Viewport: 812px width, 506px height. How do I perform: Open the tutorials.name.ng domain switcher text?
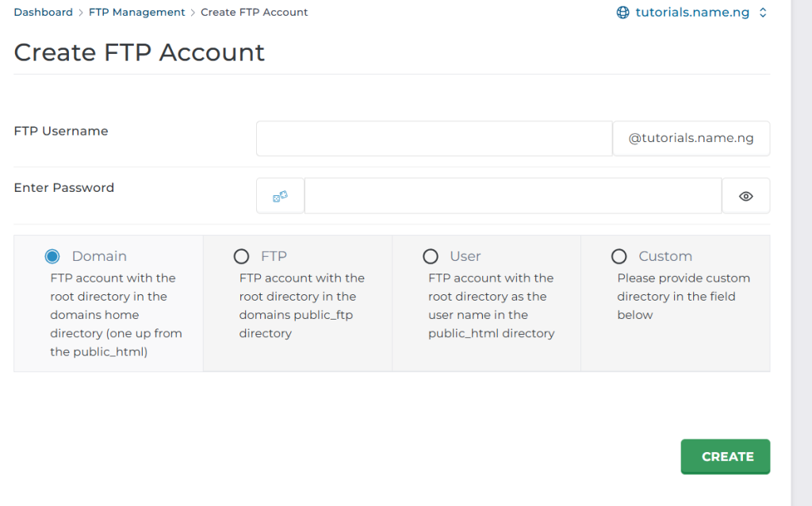tap(692, 13)
